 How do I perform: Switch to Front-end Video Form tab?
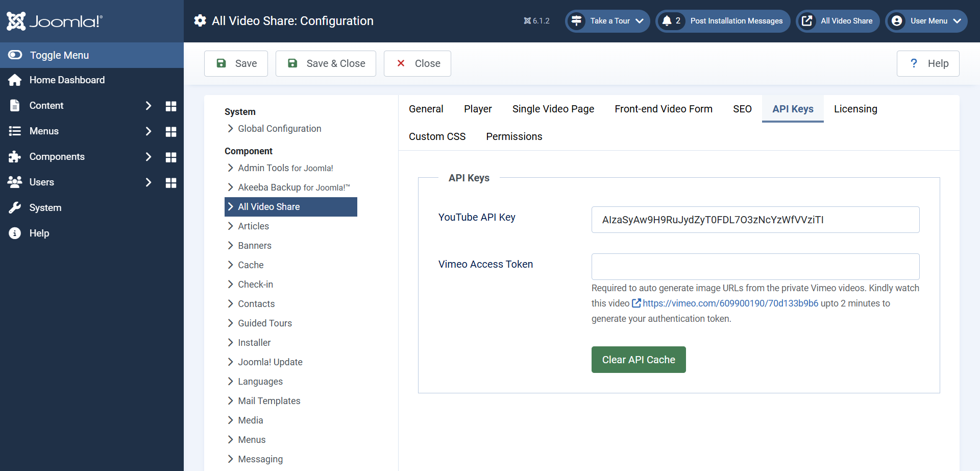tap(664, 109)
